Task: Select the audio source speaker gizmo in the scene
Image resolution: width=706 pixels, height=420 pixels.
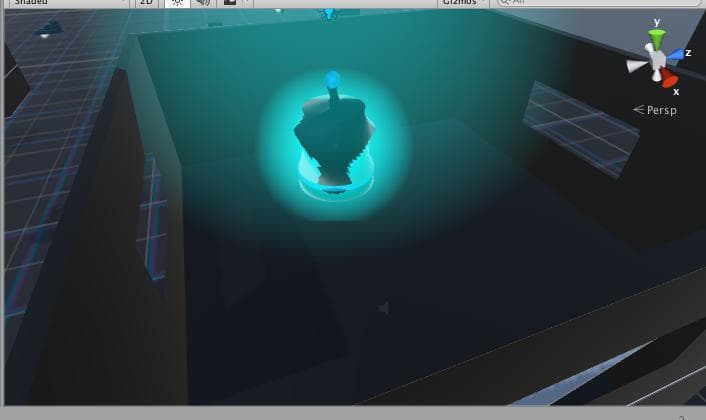Action: coord(384,308)
